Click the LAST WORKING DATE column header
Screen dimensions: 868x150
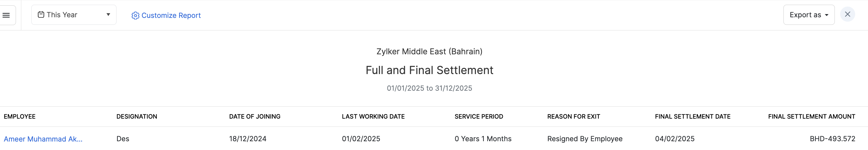click(373, 116)
